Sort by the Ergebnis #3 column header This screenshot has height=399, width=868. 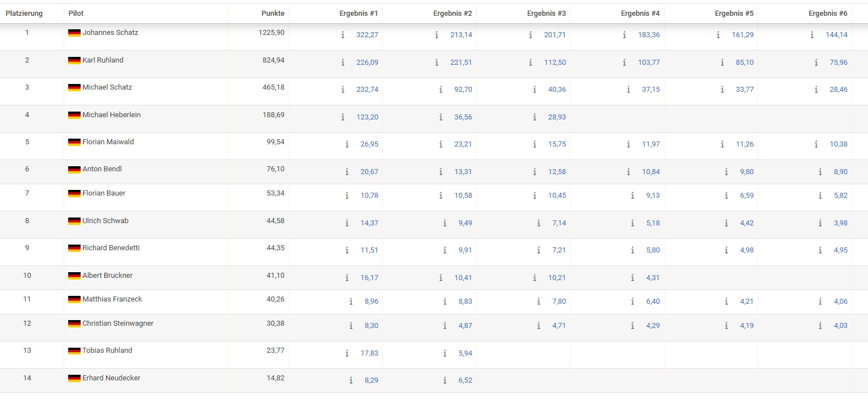pyautogui.click(x=546, y=13)
